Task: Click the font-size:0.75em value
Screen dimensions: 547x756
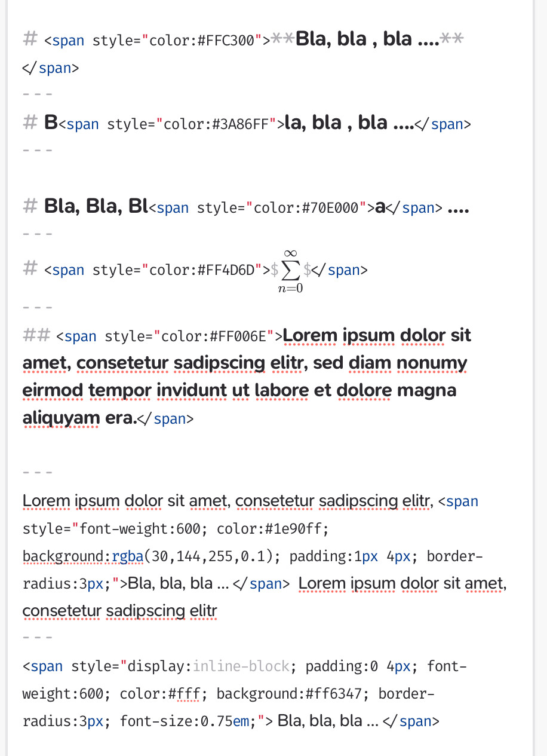Action: click(x=185, y=722)
